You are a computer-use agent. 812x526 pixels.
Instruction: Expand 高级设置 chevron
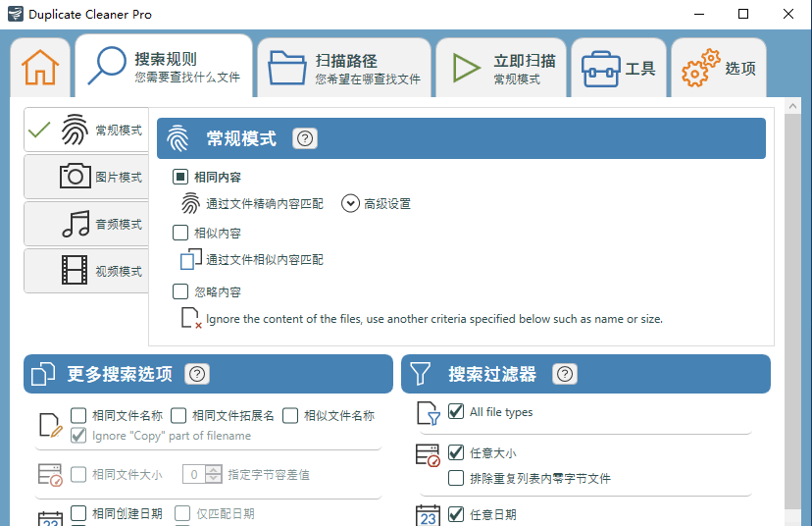coord(350,203)
